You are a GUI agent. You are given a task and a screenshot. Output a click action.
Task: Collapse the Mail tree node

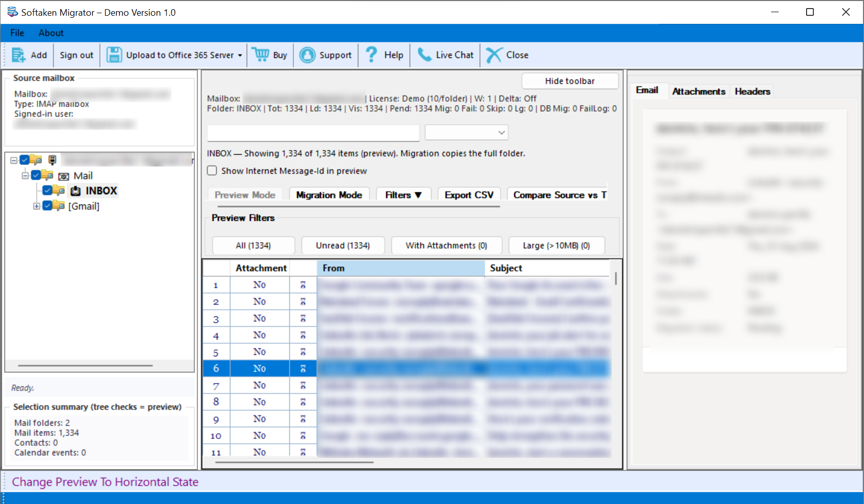point(25,176)
